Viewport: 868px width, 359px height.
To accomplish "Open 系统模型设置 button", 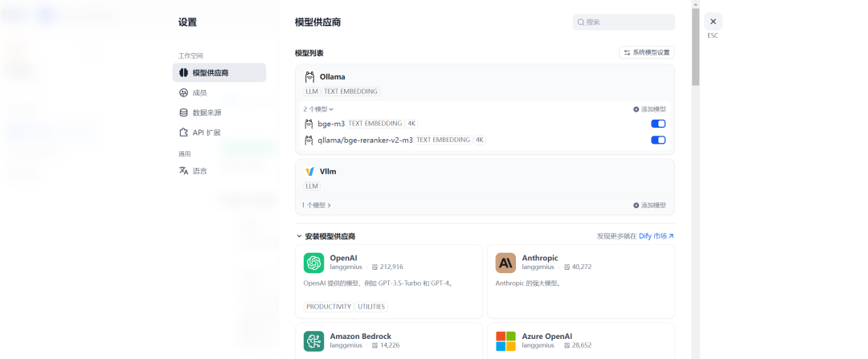I will (646, 52).
